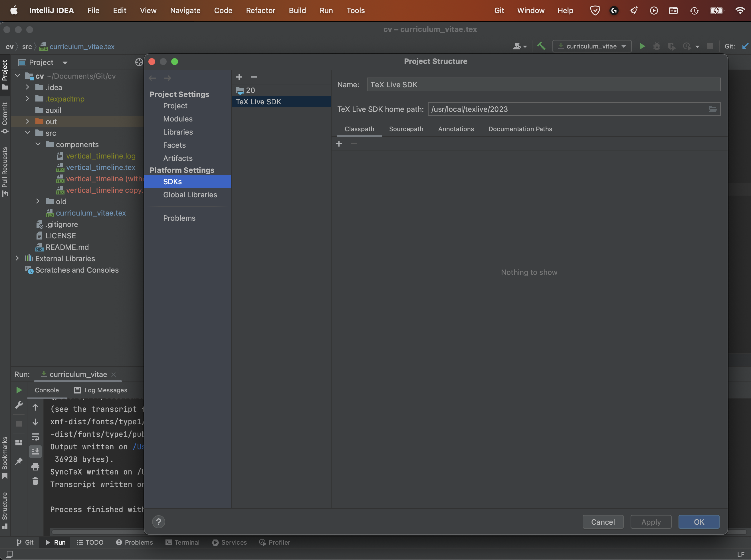Add a new SDK with plus icon
The width and height of the screenshot is (751, 560).
click(239, 77)
